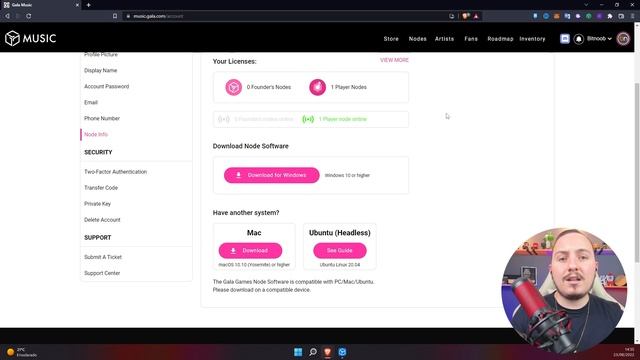640x360 pixels.
Task: Open the Store menu
Action: [391, 39]
